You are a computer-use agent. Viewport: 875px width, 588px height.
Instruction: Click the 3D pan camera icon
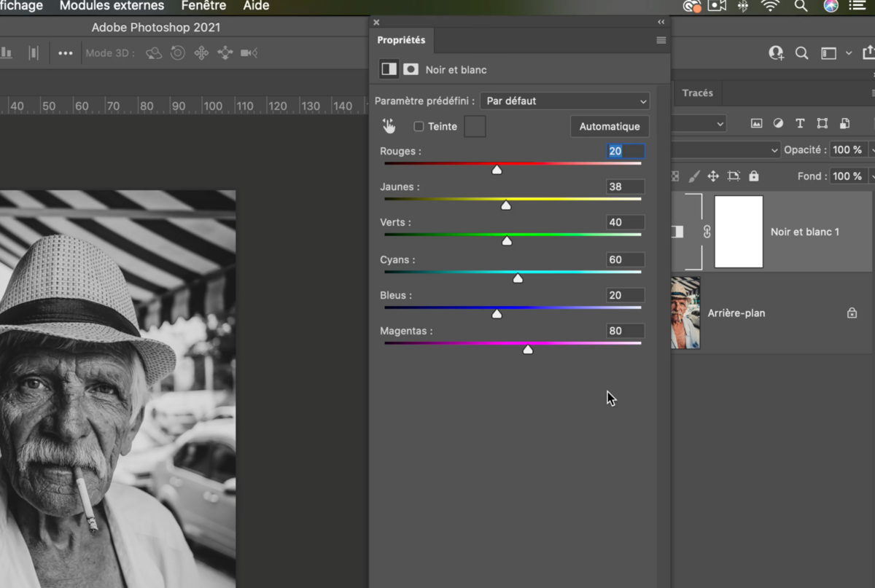tap(201, 52)
